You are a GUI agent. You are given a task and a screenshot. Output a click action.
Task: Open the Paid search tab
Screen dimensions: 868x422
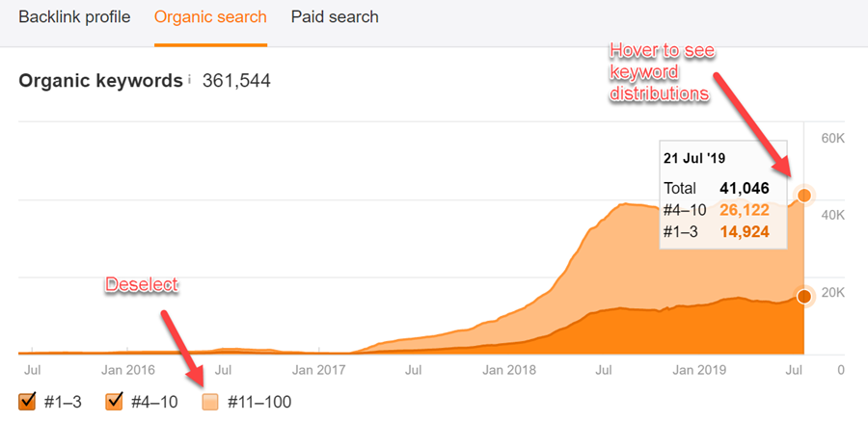tap(335, 17)
